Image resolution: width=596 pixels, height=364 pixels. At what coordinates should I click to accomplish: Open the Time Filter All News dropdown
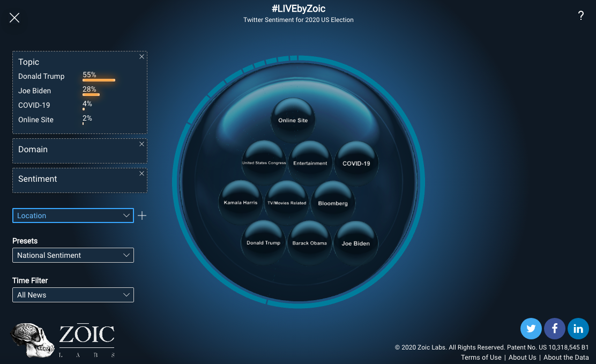(73, 295)
